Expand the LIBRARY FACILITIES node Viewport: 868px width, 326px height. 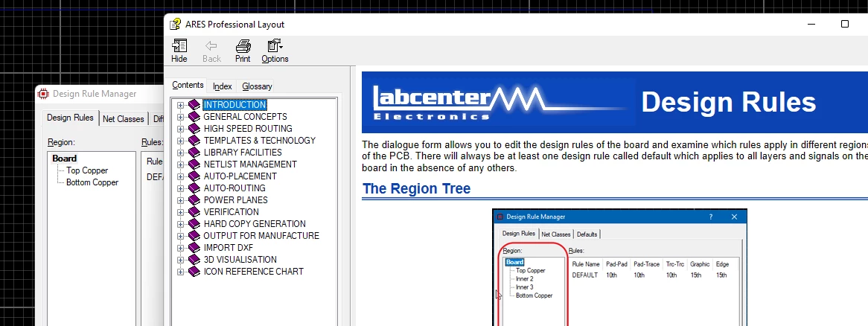180,153
